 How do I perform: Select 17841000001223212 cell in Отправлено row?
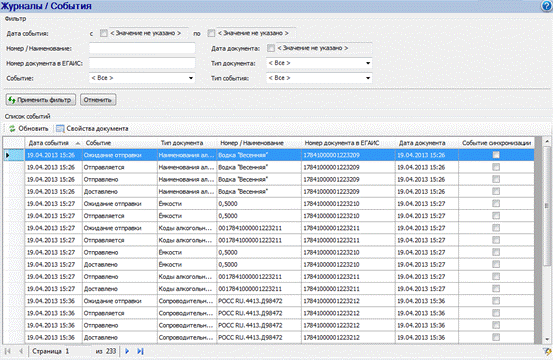pos(348,325)
